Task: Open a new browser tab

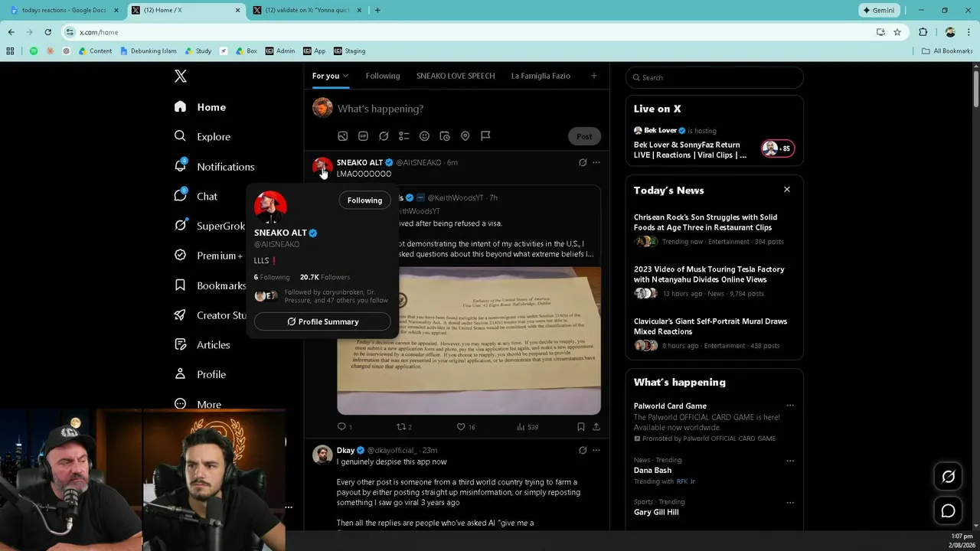Action: click(377, 10)
